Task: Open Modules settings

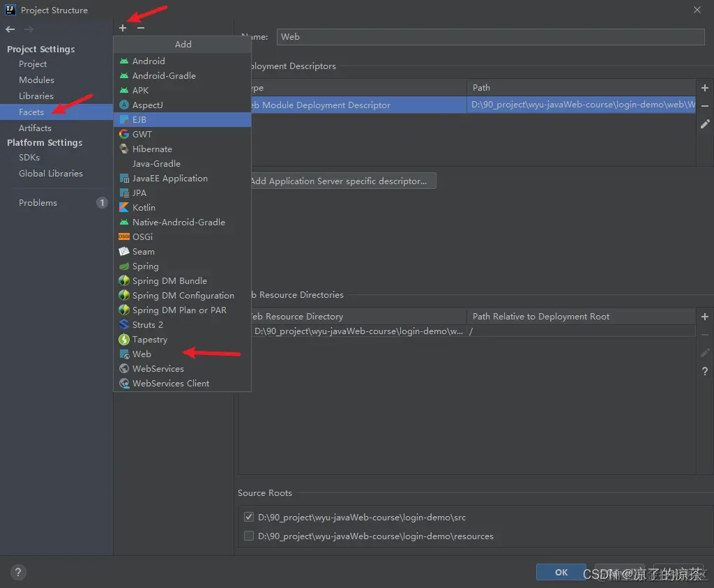Action: coord(36,80)
